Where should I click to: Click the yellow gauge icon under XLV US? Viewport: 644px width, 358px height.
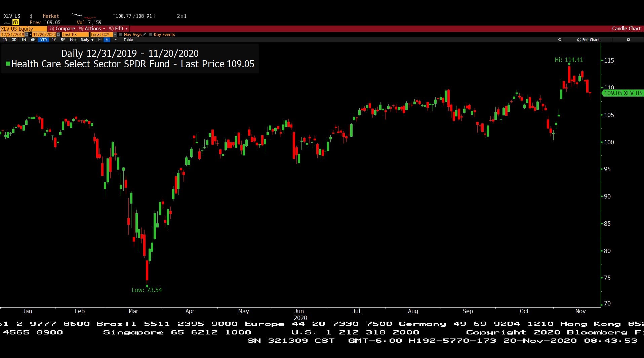pyautogui.click(x=15, y=23)
